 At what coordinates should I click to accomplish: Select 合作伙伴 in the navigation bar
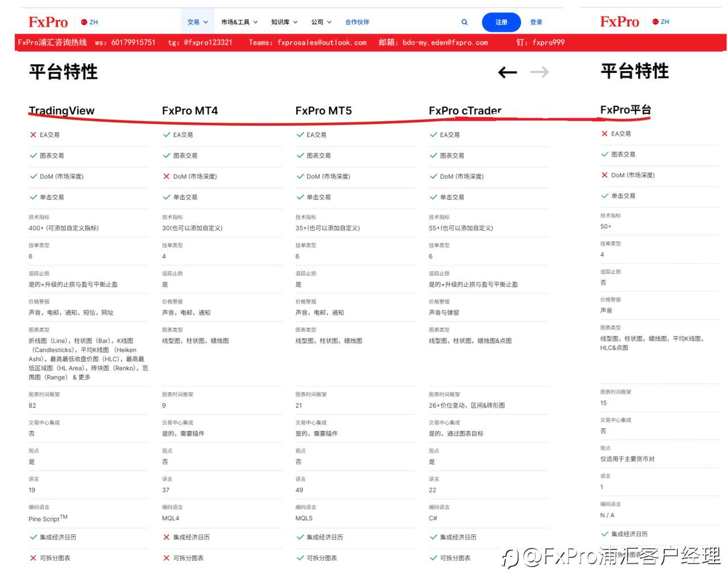[357, 22]
